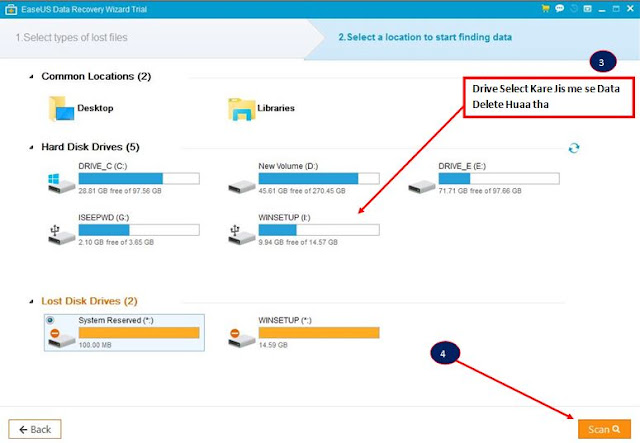Select the DRIVE_C (C:) label
This screenshot has width=640, height=443.
tap(102, 166)
